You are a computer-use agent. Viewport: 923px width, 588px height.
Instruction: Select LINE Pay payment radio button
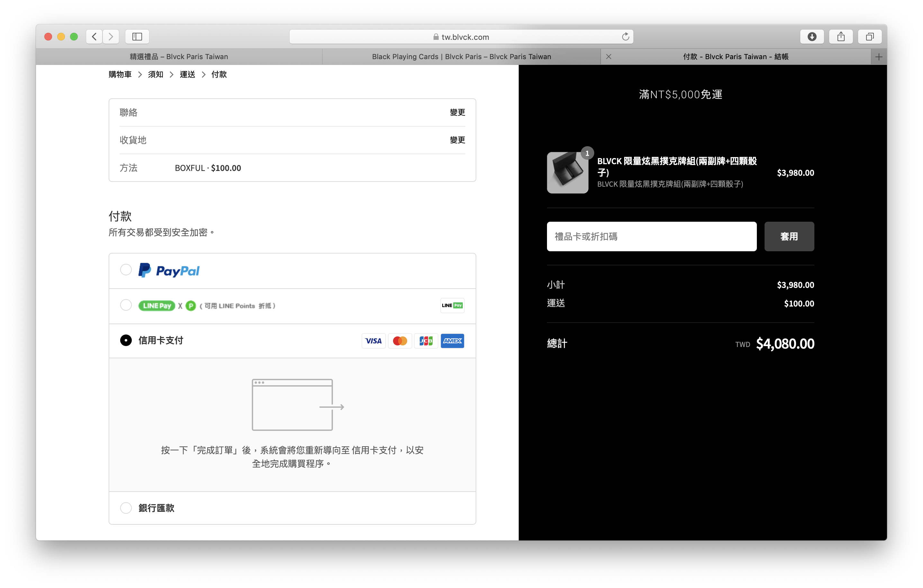tap(126, 305)
